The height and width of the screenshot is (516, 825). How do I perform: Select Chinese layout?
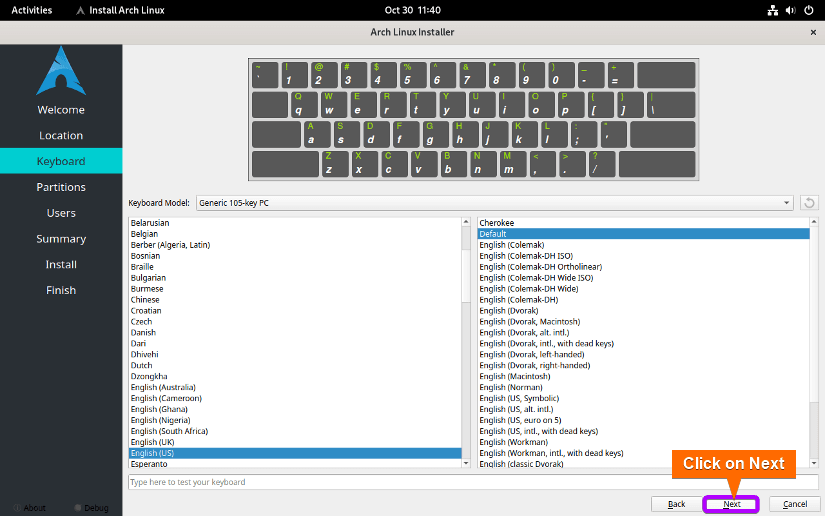coord(295,300)
